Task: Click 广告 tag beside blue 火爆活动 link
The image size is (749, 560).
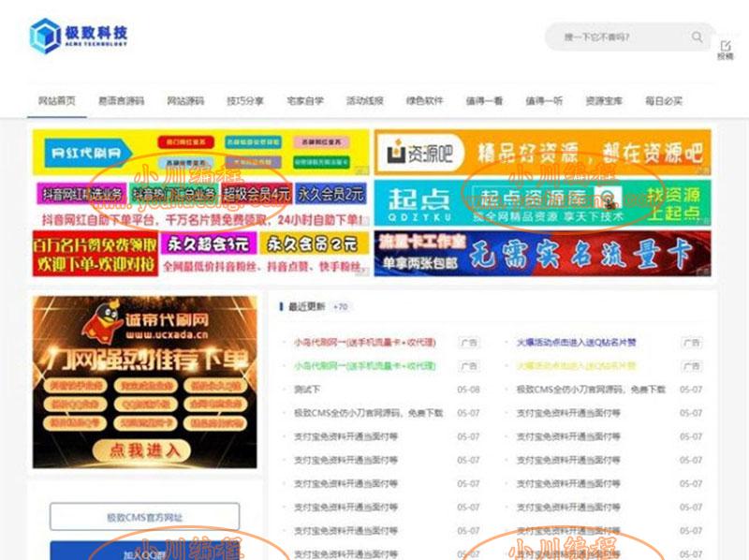Action: point(692,343)
